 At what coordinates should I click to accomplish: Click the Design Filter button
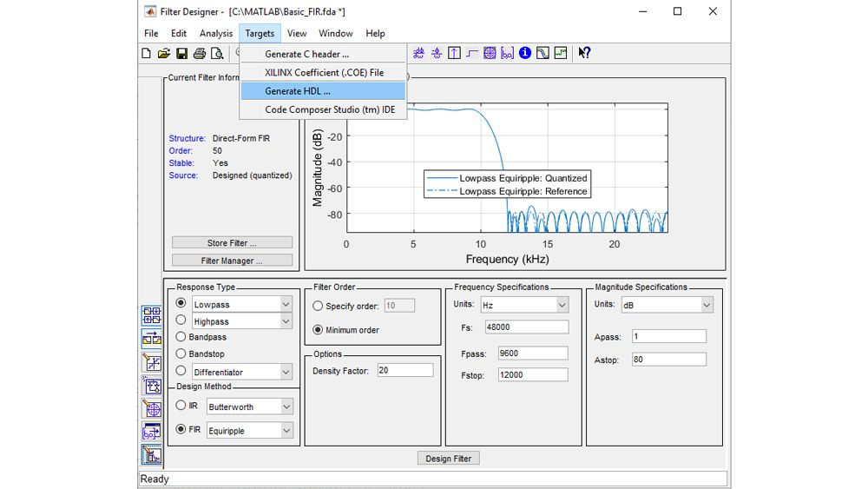[449, 459]
